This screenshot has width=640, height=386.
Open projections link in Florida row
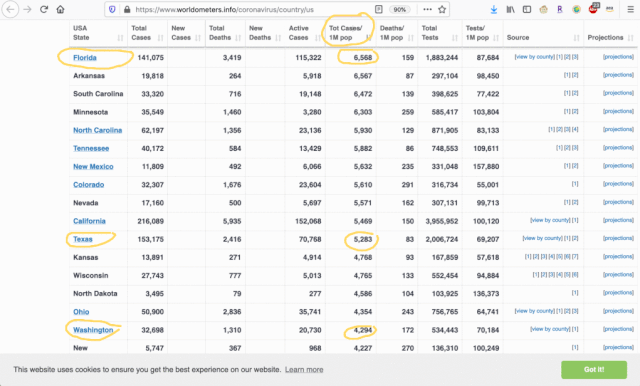click(618, 57)
